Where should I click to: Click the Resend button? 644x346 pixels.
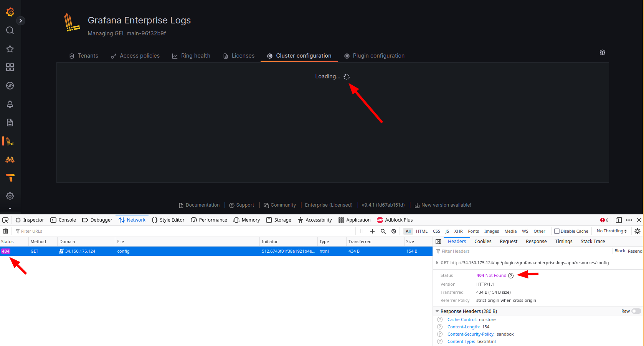(x=635, y=251)
